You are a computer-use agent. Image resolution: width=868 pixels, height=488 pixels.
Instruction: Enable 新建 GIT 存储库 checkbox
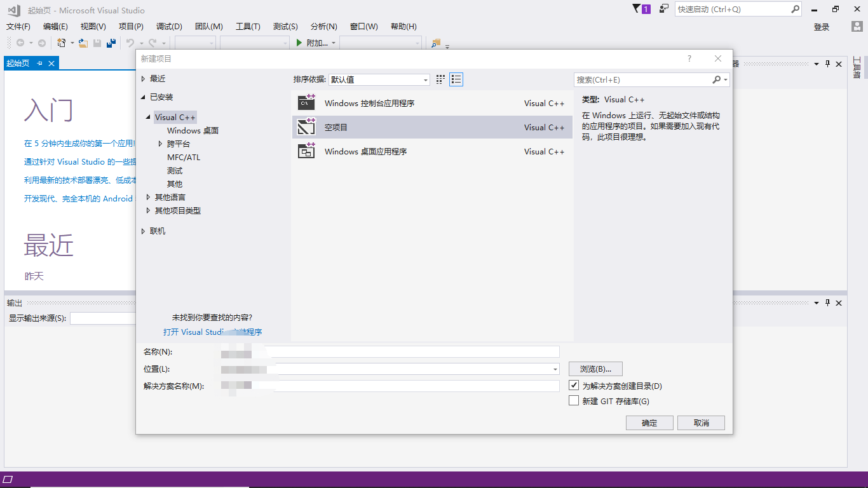point(574,400)
